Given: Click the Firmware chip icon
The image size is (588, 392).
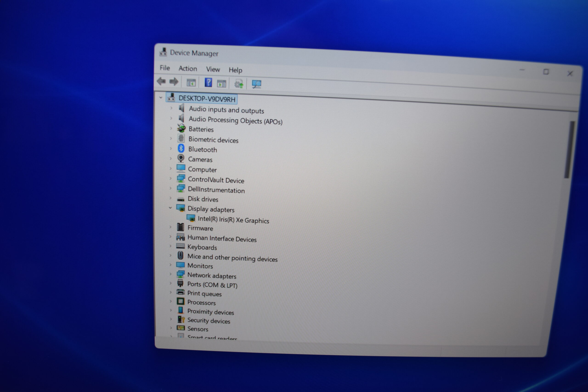Looking at the screenshot, I should pos(181,227).
